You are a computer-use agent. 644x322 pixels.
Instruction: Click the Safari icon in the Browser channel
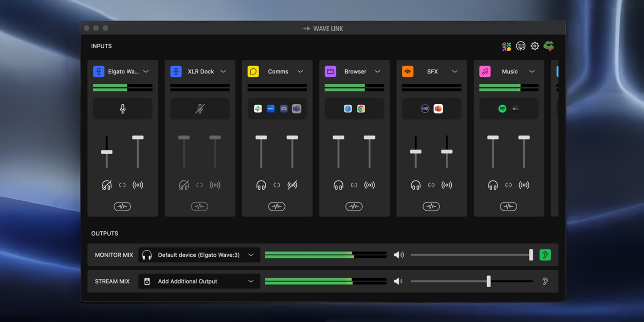click(x=348, y=108)
